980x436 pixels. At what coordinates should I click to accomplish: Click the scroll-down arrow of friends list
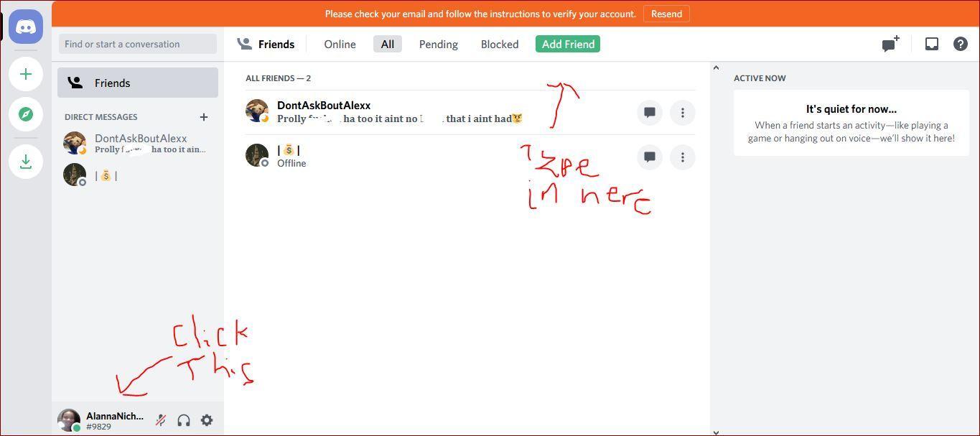click(716, 432)
